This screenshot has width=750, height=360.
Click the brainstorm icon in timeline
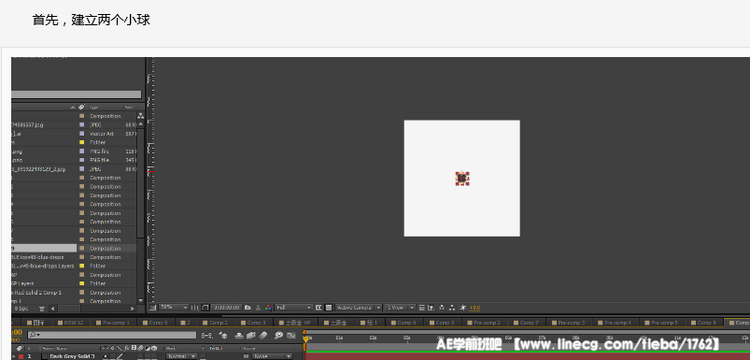pyautogui.click(x=278, y=336)
